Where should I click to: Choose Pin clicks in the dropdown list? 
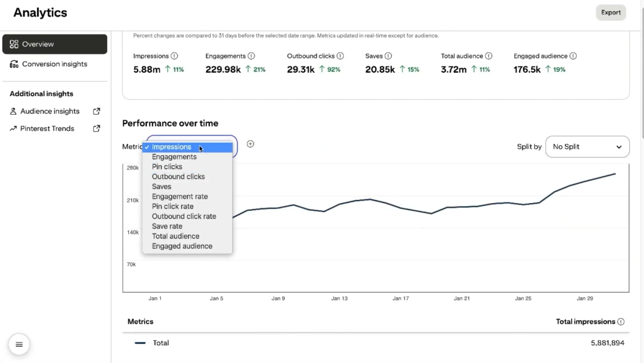167,167
